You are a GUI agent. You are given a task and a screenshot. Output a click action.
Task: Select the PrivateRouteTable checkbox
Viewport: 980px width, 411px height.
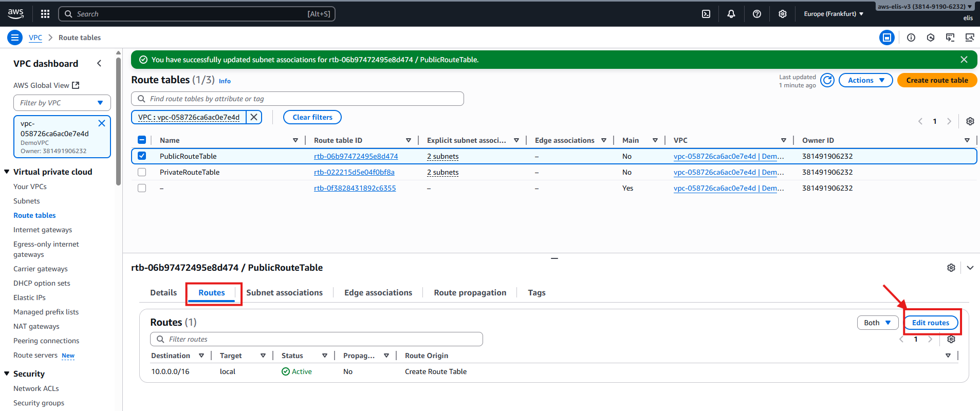[x=142, y=172]
